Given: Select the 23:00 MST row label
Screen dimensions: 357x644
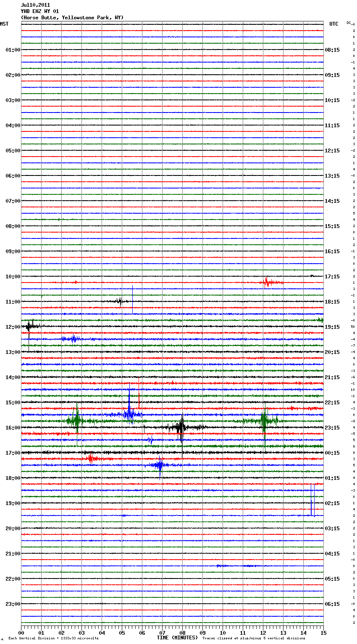Looking at the screenshot, I should point(13,604).
